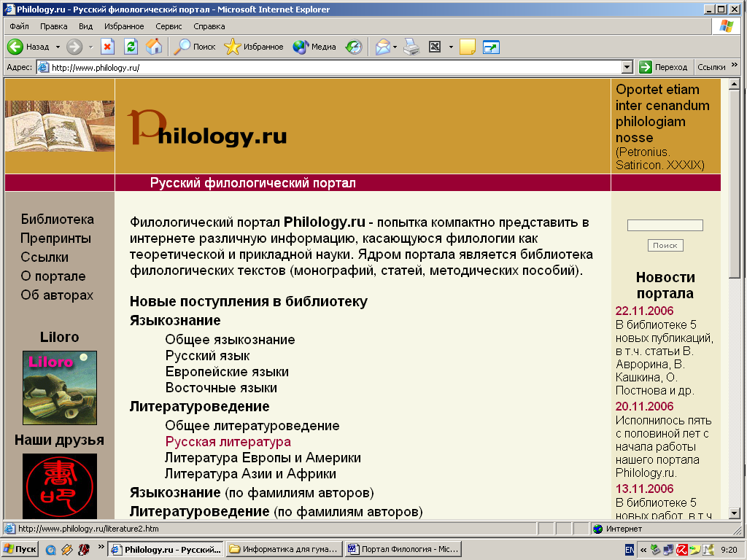Click the Liloro painting thumbnail

(x=60, y=388)
